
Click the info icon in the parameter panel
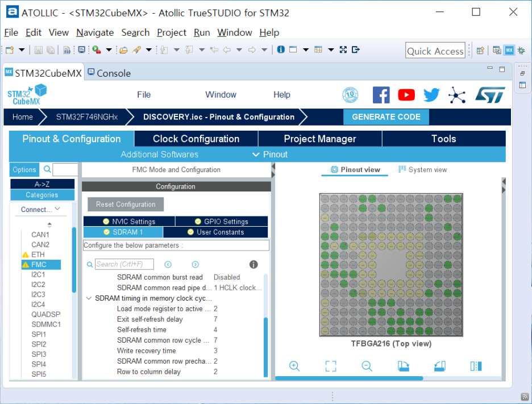253,264
